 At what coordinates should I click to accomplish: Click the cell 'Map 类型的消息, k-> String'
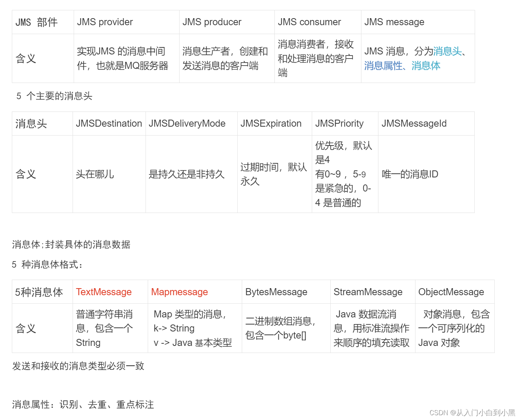pyautogui.click(x=195, y=328)
